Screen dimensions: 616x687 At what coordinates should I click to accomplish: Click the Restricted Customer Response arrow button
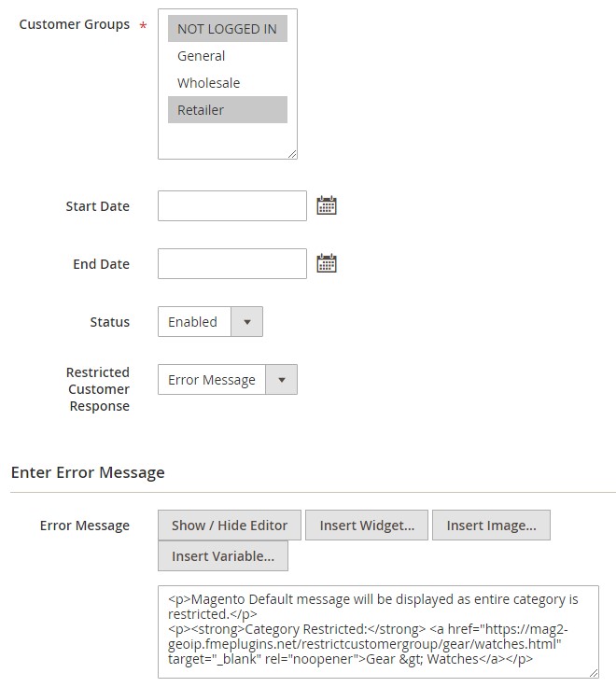point(282,380)
